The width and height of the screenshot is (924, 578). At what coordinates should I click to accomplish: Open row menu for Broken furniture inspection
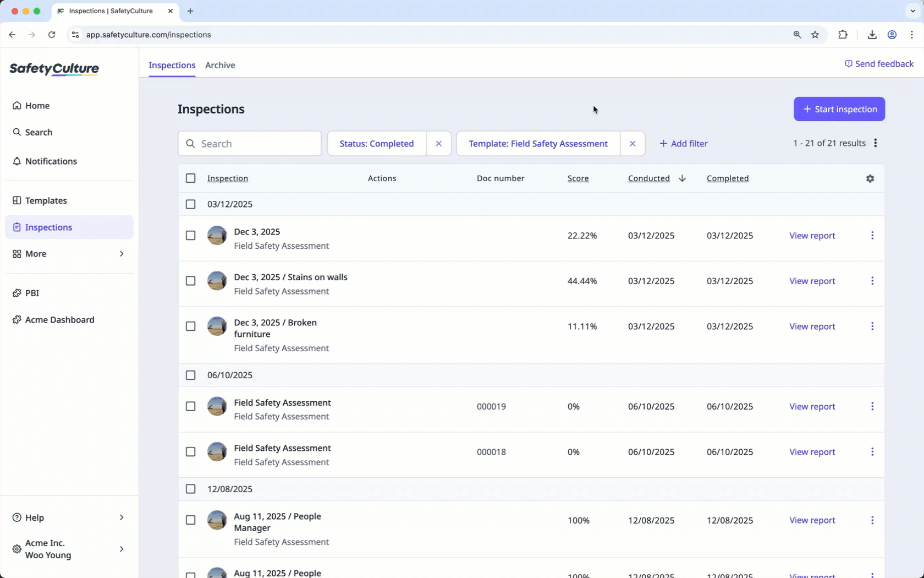pos(872,326)
